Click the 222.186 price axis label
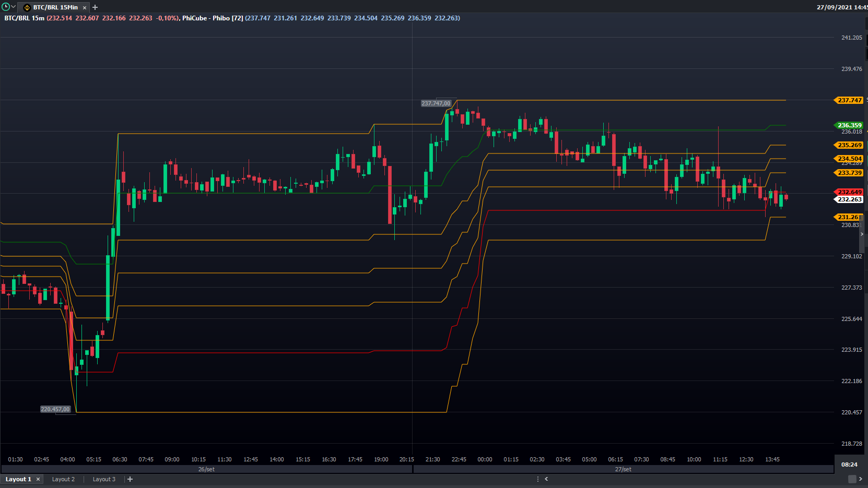Image resolution: width=868 pixels, height=488 pixels. tap(852, 381)
